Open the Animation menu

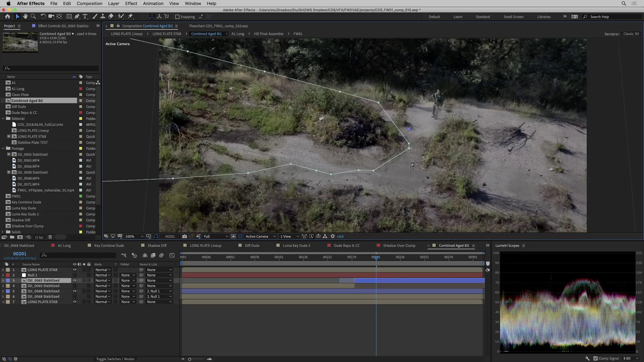[x=153, y=3]
